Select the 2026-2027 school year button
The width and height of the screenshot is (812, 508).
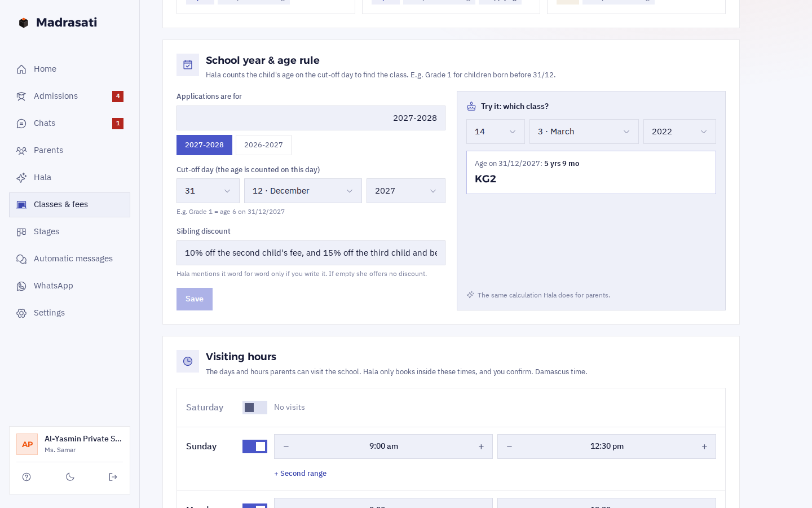pyautogui.click(x=263, y=145)
